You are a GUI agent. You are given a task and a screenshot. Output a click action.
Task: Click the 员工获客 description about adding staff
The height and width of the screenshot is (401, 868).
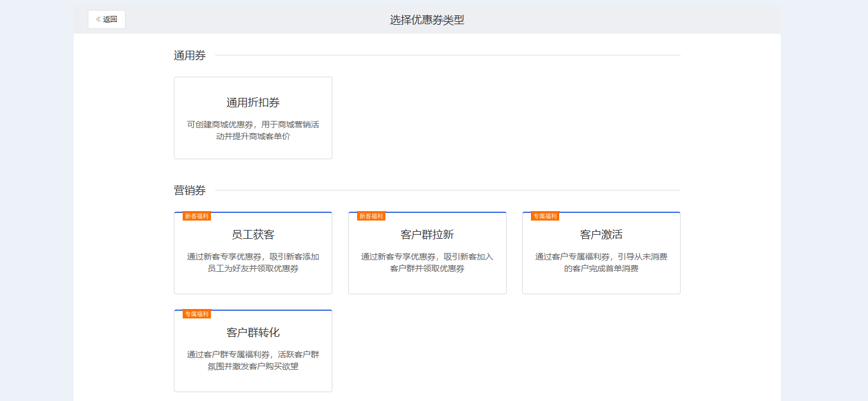253,262
